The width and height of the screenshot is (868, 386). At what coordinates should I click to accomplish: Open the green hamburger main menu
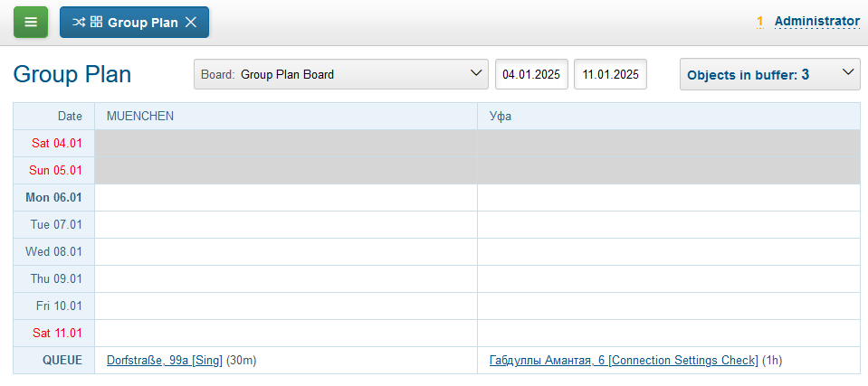click(31, 23)
